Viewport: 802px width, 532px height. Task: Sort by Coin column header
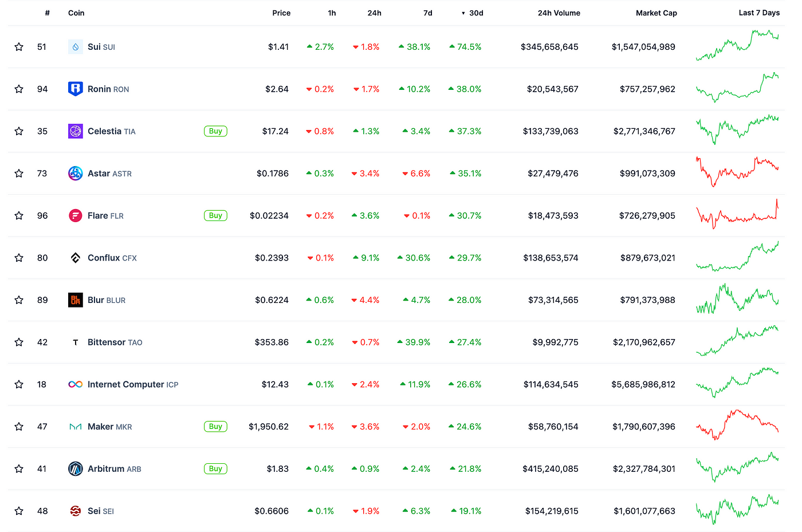coord(76,13)
